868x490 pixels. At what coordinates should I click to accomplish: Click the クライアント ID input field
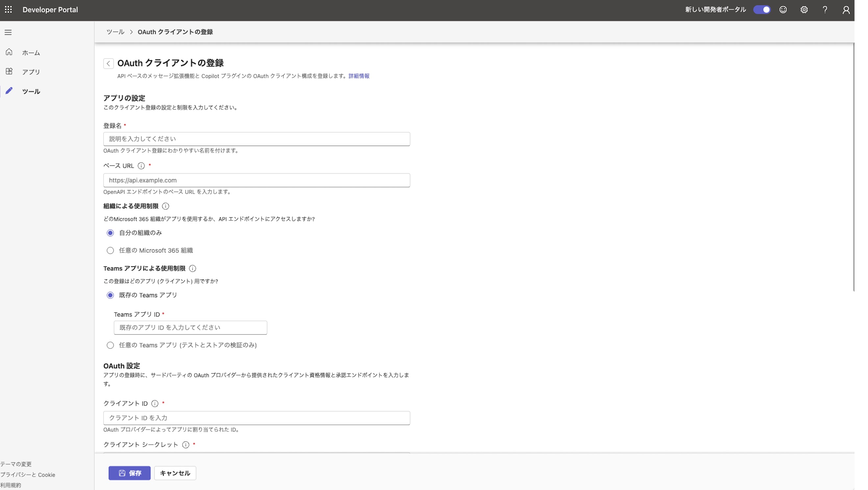(256, 418)
